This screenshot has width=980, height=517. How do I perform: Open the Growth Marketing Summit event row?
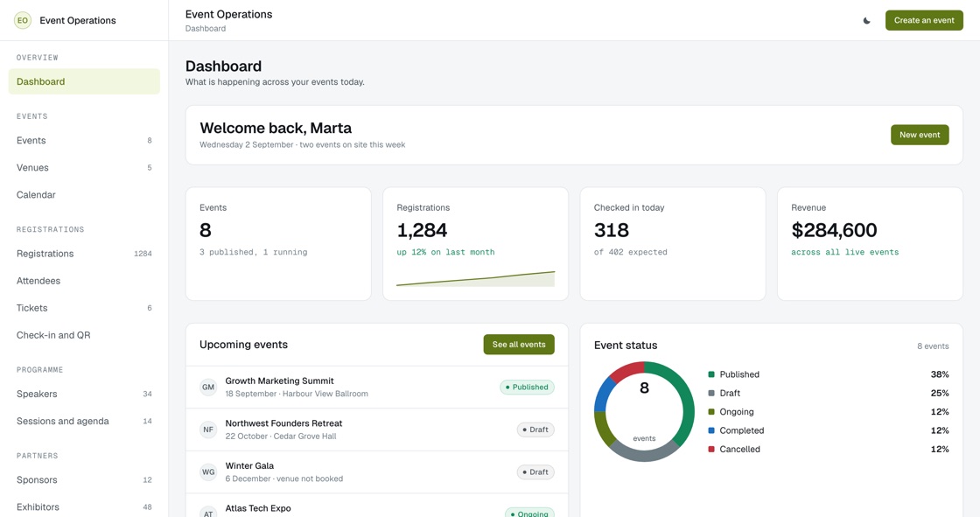point(377,387)
